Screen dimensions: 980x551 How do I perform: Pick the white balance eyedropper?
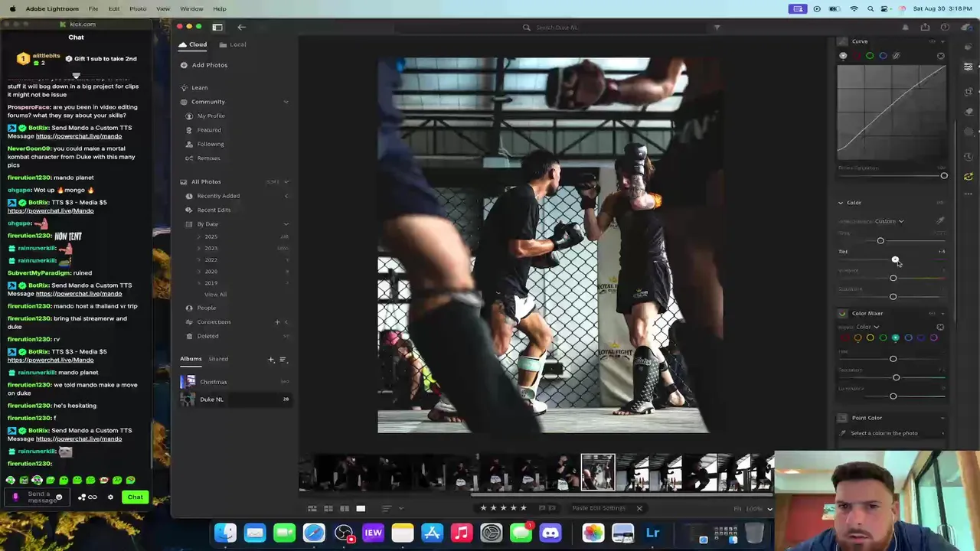pos(940,221)
